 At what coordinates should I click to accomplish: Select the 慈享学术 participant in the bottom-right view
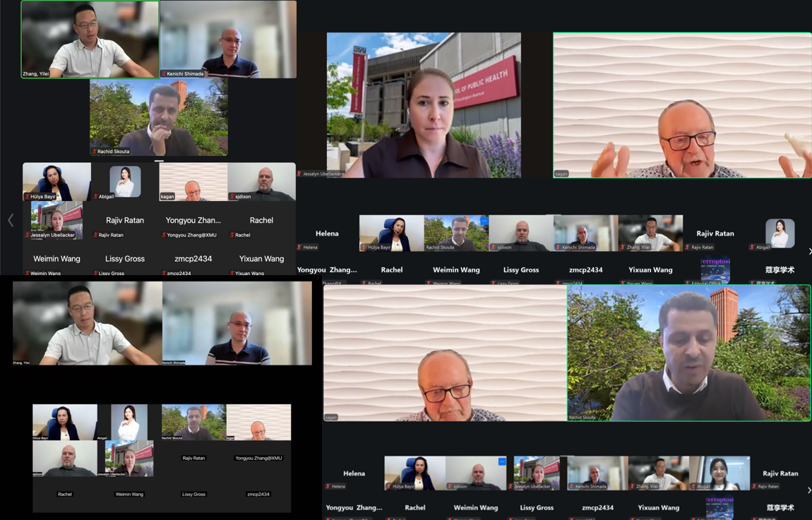click(x=780, y=507)
